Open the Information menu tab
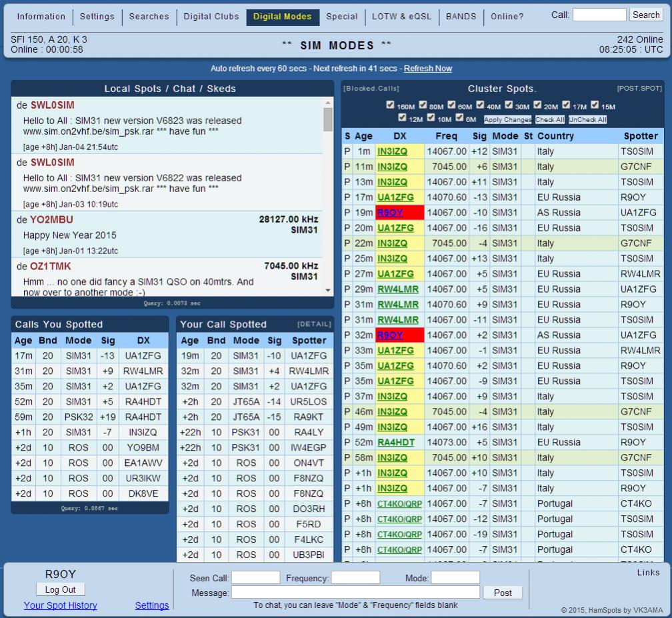The width and height of the screenshot is (672, 618). pos(41,17)
